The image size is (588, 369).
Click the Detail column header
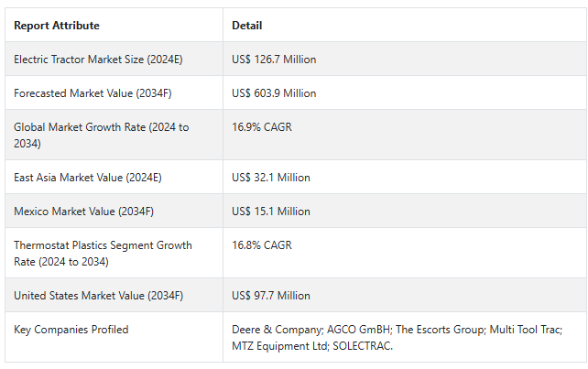[x=247, y=26]
